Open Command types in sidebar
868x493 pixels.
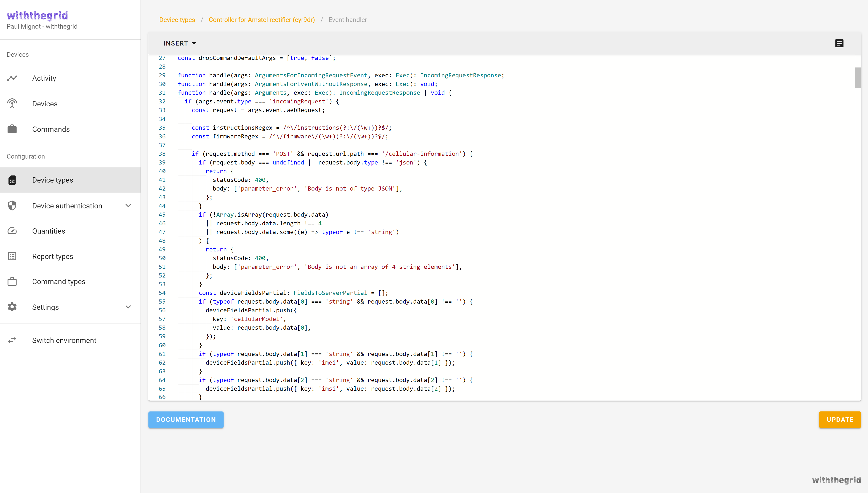click(x=59, y=282)
